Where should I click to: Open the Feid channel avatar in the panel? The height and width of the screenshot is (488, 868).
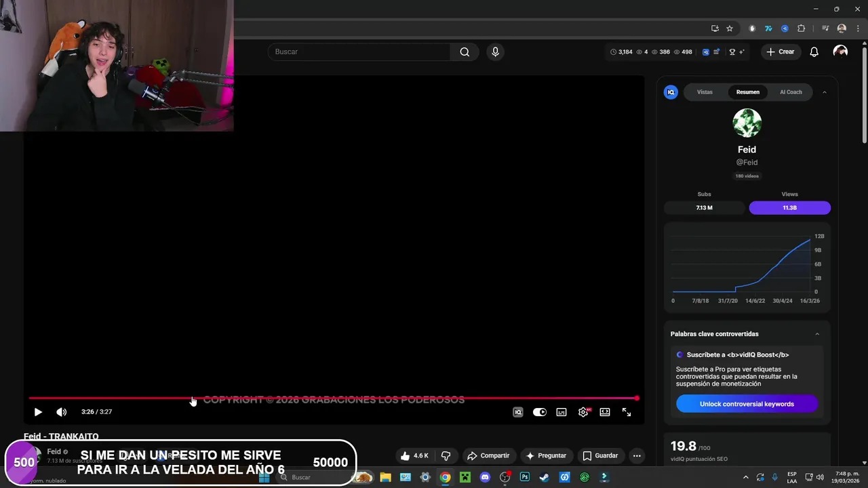click(747, 123)
